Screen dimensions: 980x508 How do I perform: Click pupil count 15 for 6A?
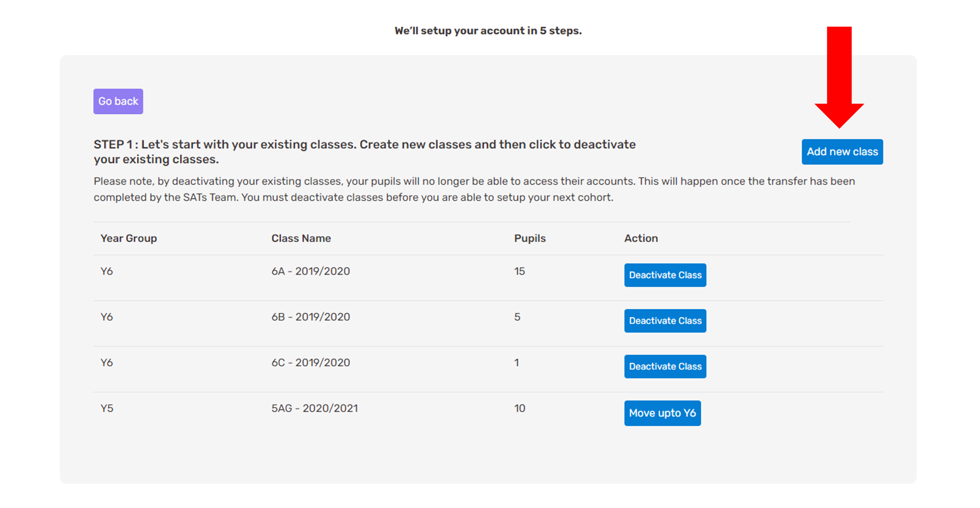[x=519, y=271]
